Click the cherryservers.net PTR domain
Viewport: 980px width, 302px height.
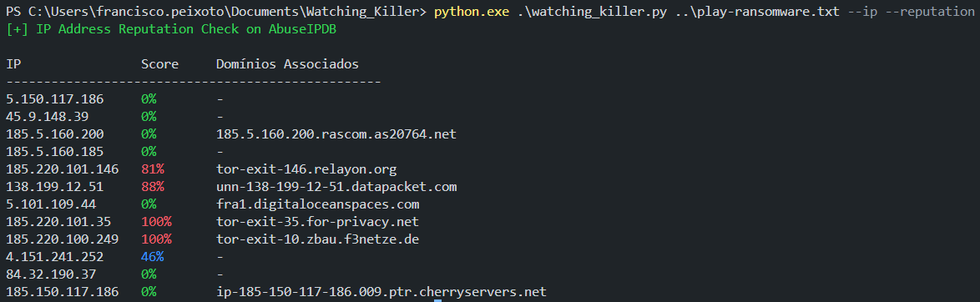coord(381,292)
